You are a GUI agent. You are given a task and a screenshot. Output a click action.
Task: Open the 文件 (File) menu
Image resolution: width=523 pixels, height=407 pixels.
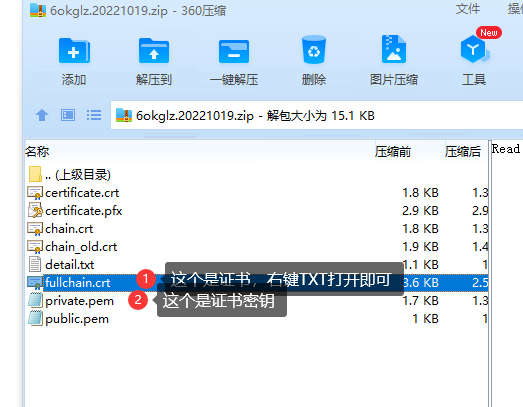pyautogui.click(x=468, y=9)
